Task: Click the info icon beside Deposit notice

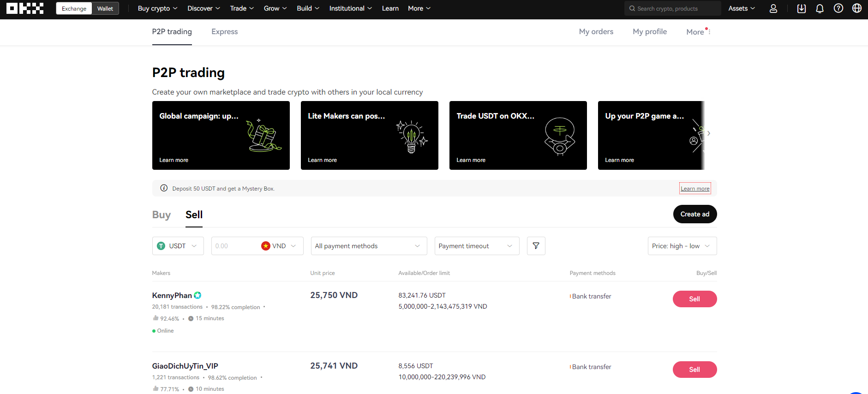Action: (164, 188)
